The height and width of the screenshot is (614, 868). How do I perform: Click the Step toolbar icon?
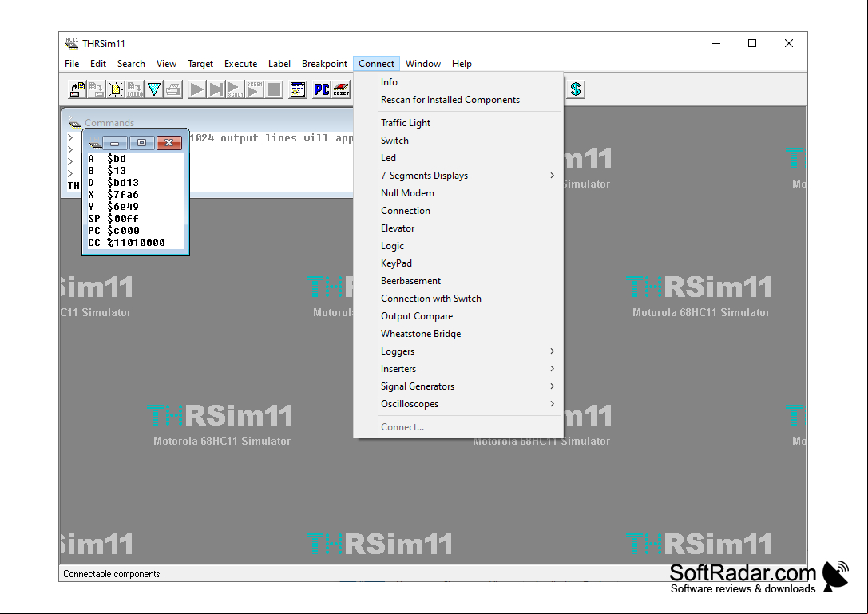216,89
